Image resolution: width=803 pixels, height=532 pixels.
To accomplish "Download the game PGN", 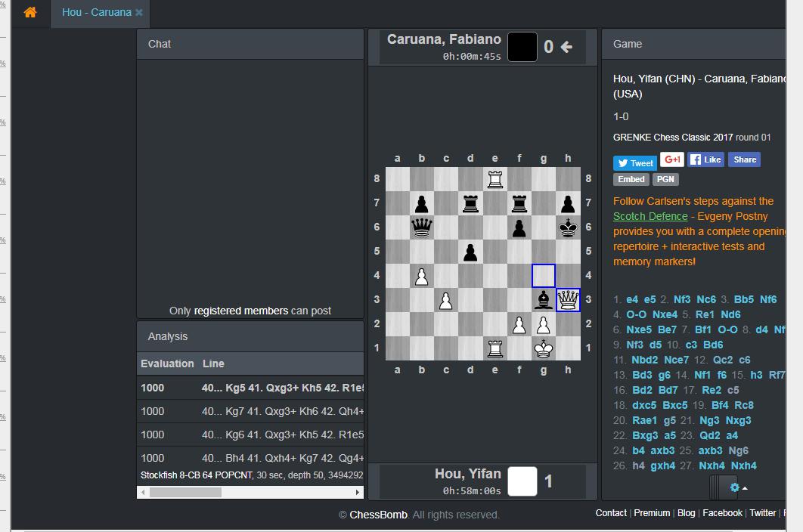I will pyautogui.click(x=665, y=179).
